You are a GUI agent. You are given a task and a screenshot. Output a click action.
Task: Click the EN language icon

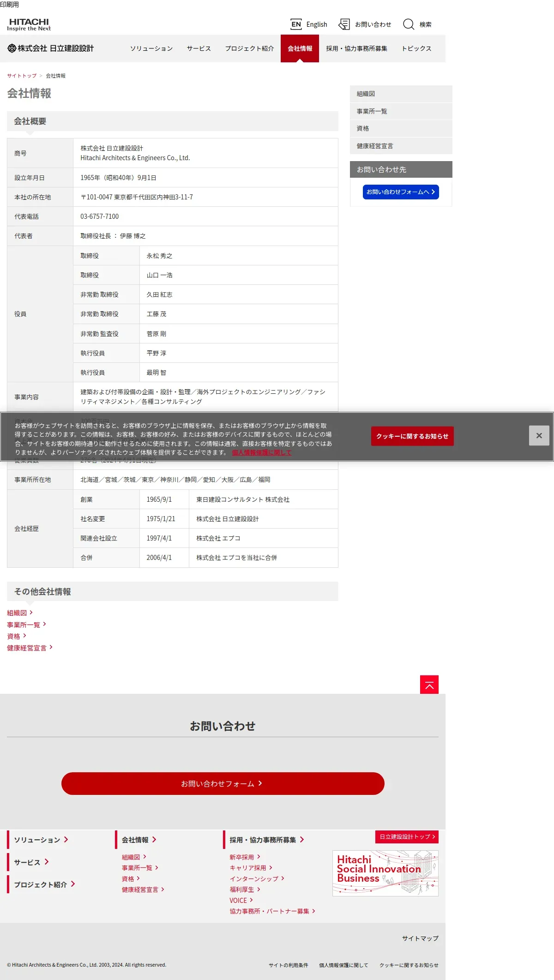click(296, 24)
